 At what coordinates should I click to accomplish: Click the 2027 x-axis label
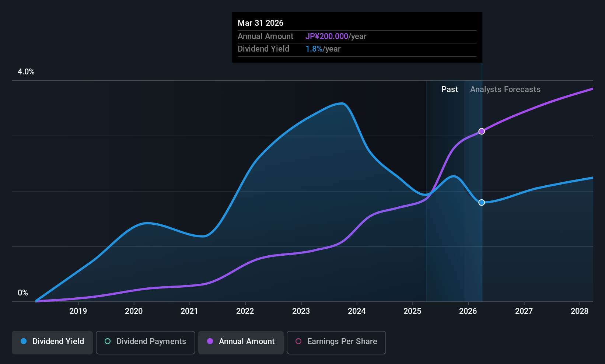pos(524,311)
